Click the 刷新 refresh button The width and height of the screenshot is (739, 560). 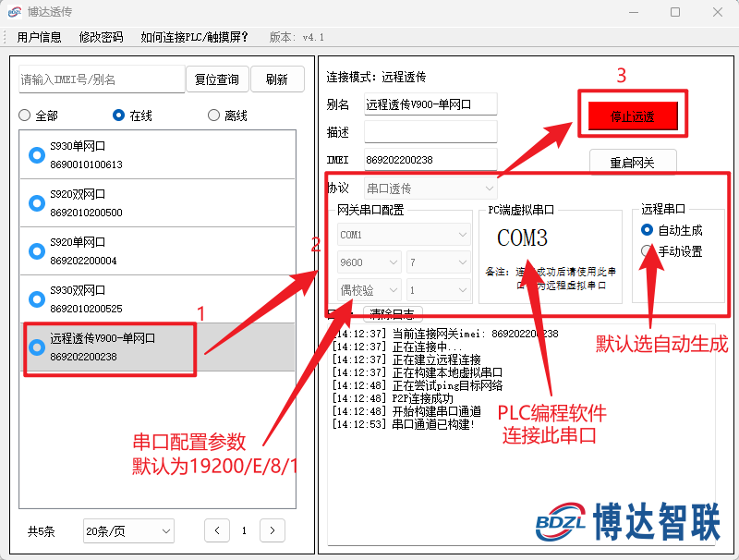(277, 79)
